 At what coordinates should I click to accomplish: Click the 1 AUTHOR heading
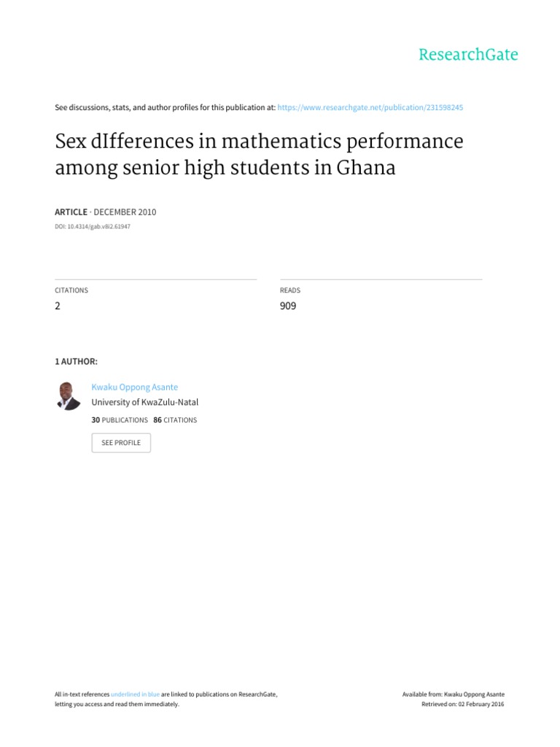coord(77,361)
